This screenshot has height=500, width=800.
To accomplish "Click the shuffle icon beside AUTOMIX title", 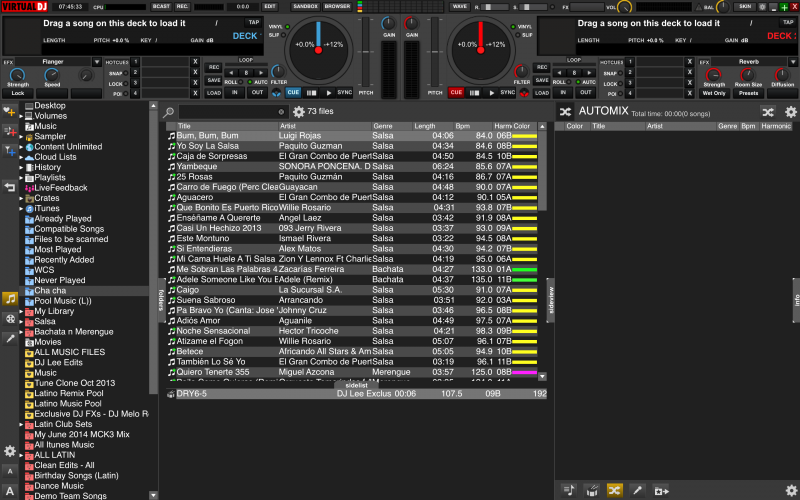I will (x=565, y=112).
